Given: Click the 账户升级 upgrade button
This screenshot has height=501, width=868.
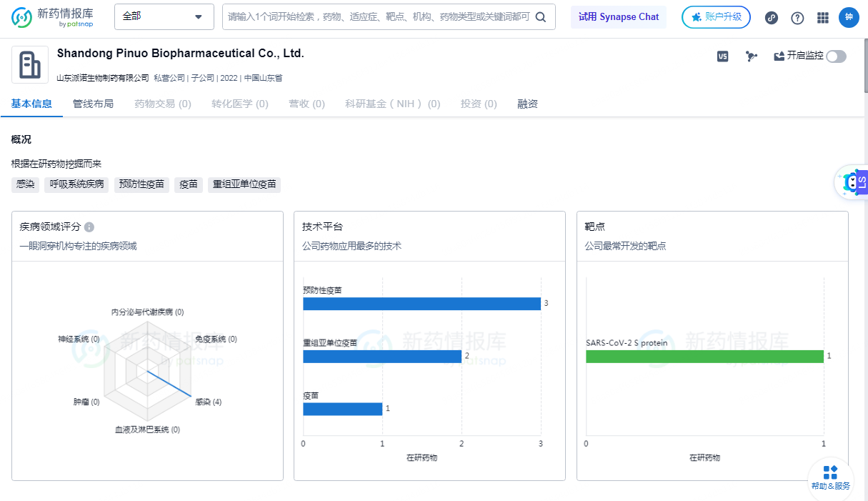Looking at the screenshot, I should [x=716, y=16].
